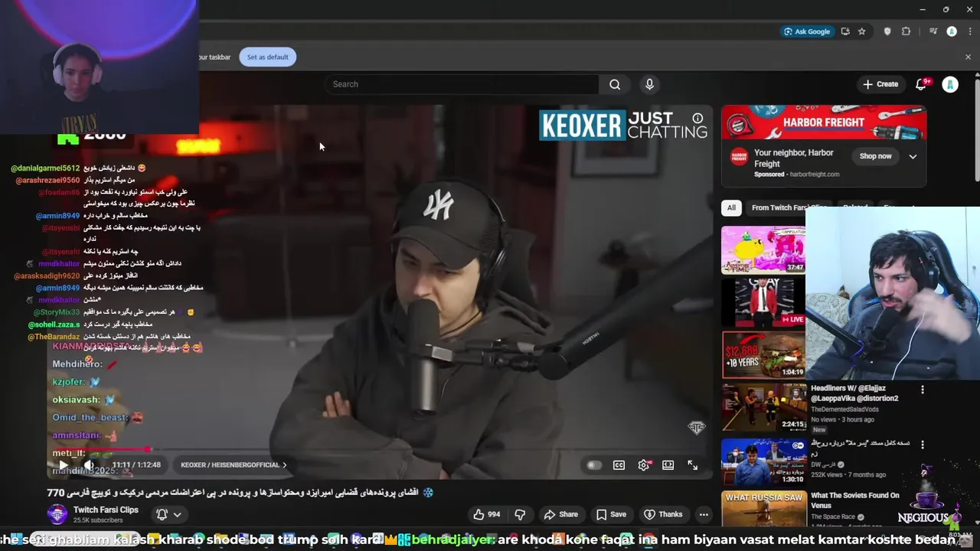Open the YouTube account avatar menu
The height and width of the screenshot is (551, 980).
click(950, 84)
